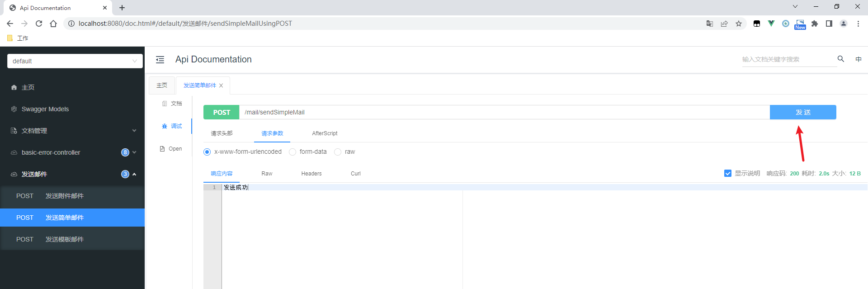
Task: Click the Api Documentation header title
Action: (x=213, y=59)
